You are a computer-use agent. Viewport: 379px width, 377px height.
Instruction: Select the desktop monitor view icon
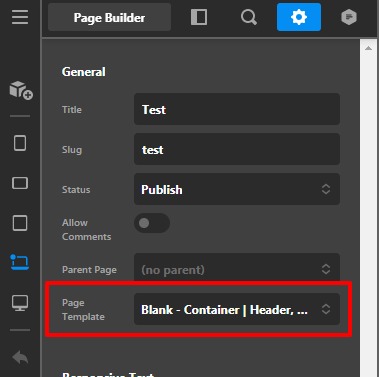pos(20,303)
